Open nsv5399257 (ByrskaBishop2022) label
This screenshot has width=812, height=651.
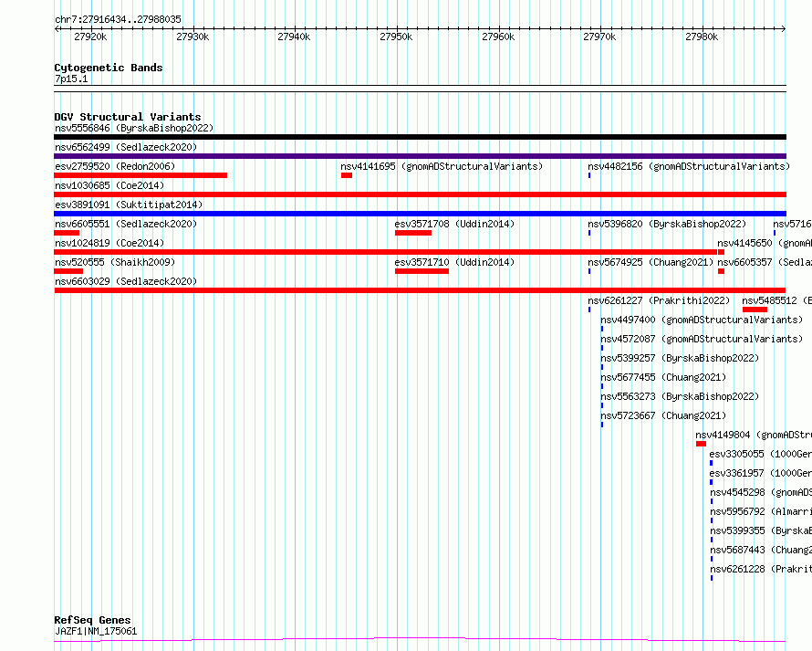680,358
